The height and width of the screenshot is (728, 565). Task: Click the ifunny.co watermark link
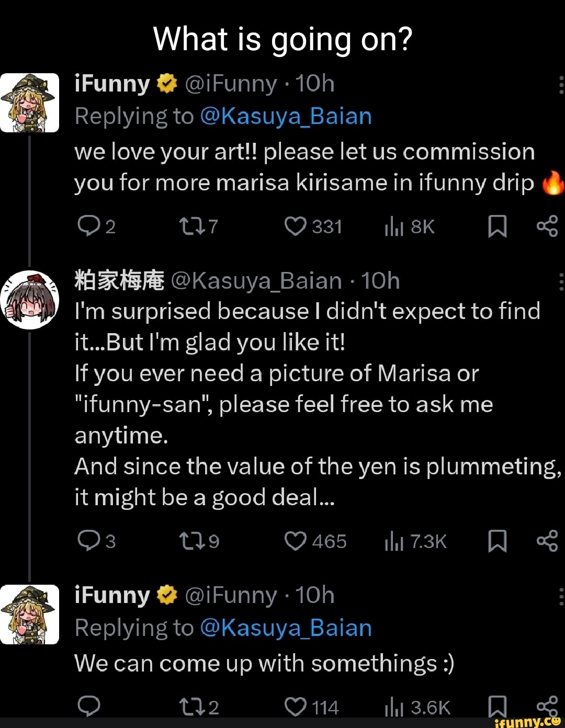pyautogui.click(x=528, y=722)
